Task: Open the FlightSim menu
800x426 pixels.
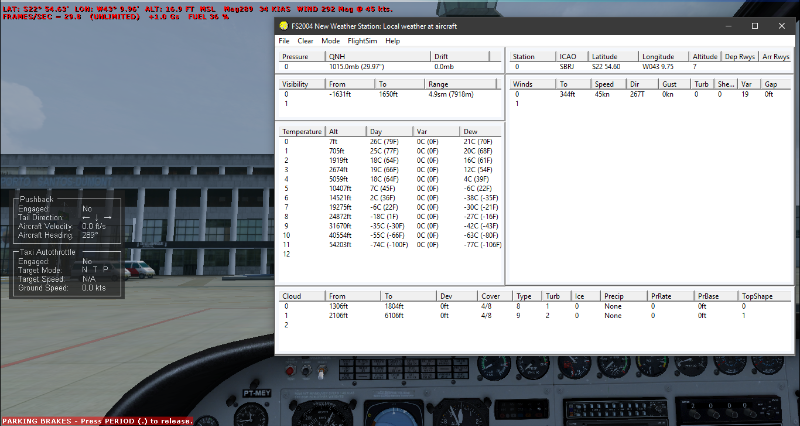Action: point(362,41)
